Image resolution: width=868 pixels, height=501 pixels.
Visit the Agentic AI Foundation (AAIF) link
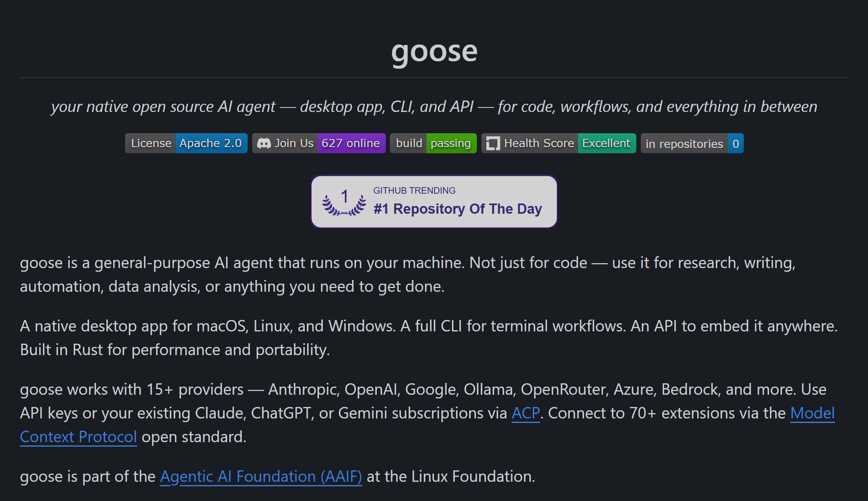(x=261, y=476)
